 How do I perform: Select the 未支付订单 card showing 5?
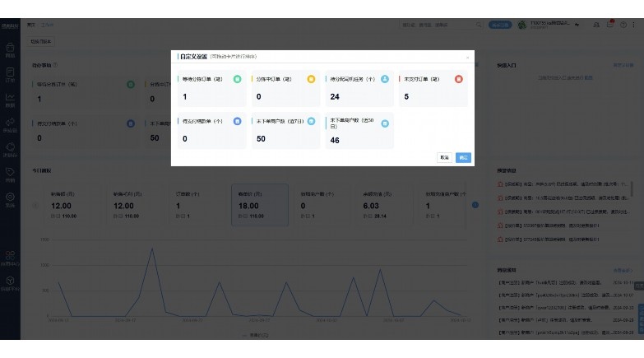click(433, 88)
